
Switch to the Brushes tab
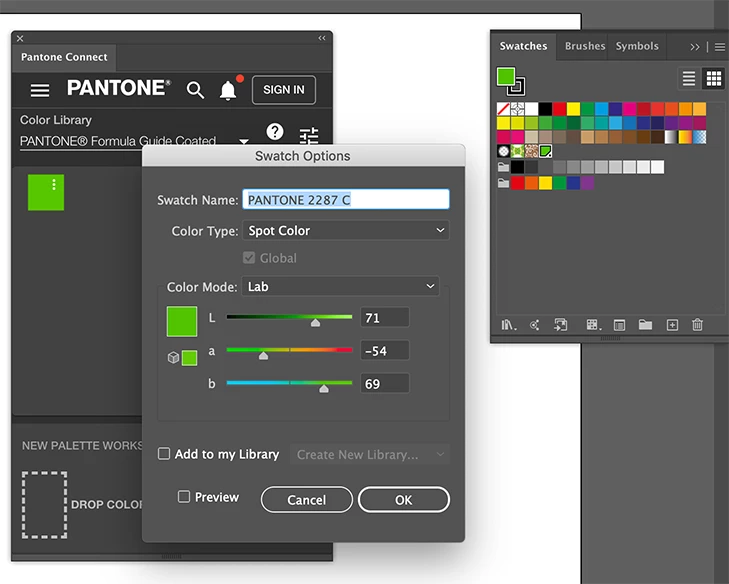[x=585, y=46]
